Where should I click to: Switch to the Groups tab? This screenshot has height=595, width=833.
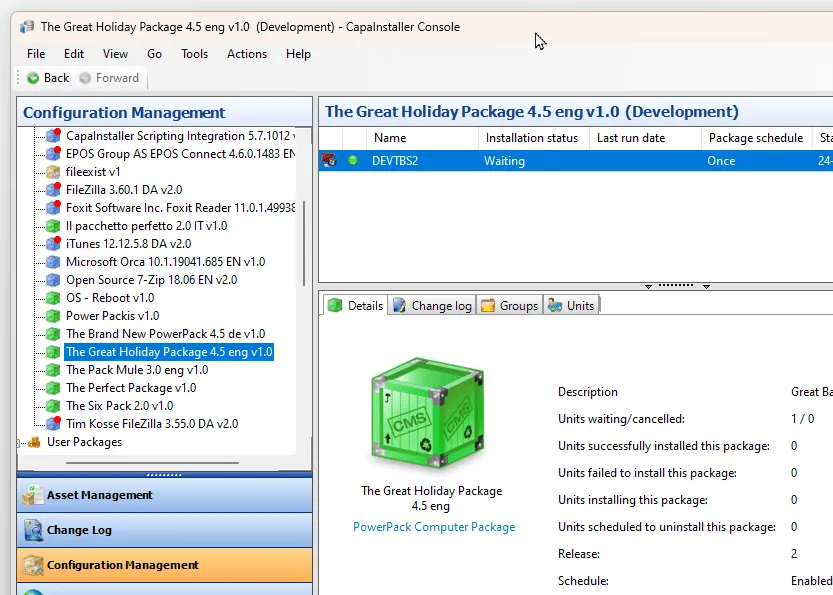pyautogui.click(x=509, y=305)
